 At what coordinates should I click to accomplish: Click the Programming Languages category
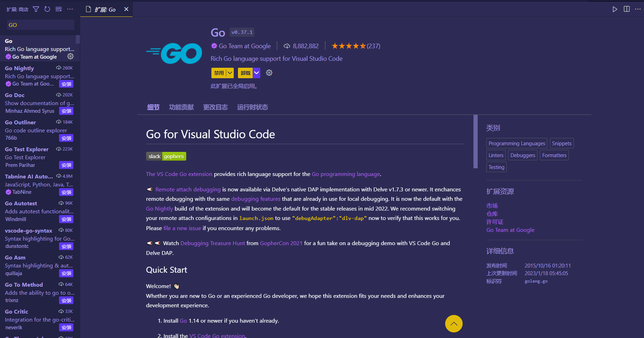click(x=517, y=143)
